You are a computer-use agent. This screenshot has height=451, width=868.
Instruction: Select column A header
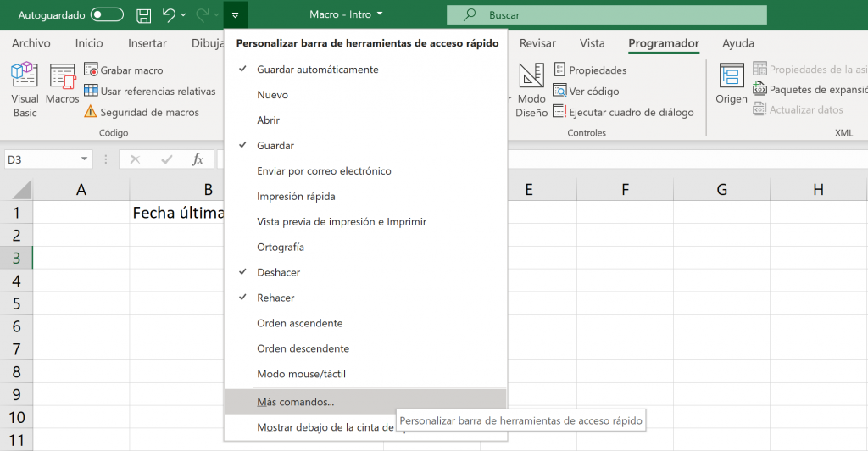[81, 190]
